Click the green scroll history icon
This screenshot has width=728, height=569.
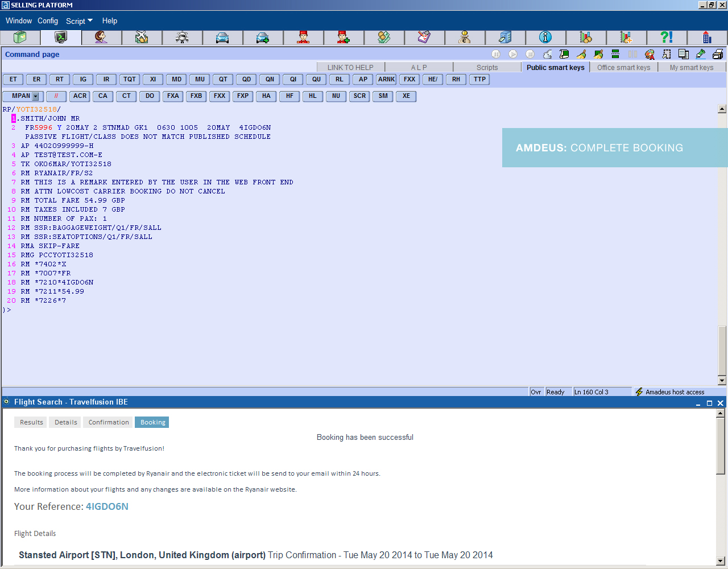564,54
